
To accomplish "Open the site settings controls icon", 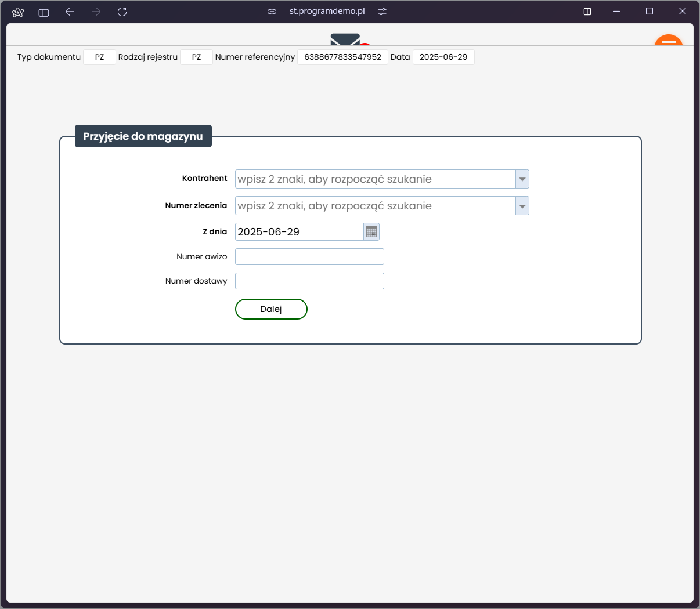I will click(x=382, y=12).
